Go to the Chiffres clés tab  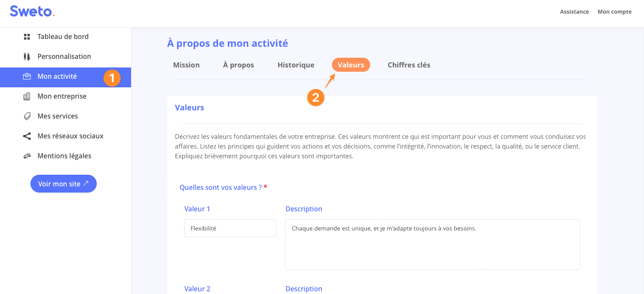click(409, 65)
